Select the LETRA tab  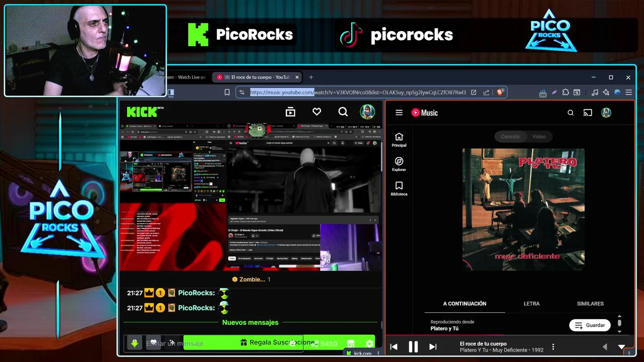pyautogui.click(x=532, y=304)
